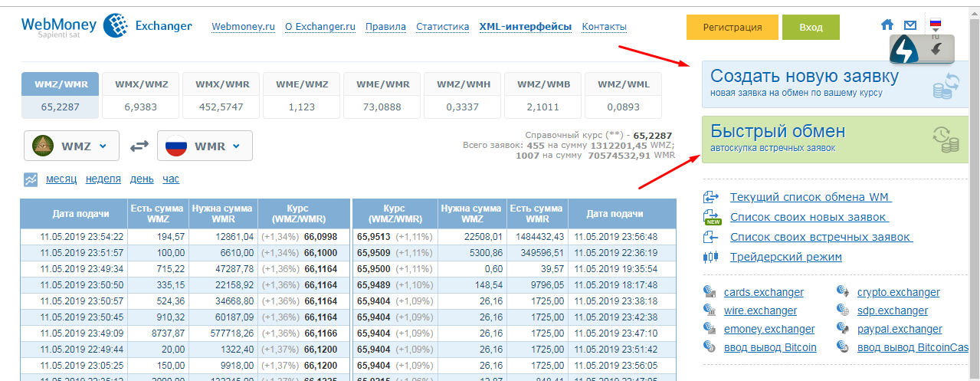Screen dimensions: 980x381
Task: Click globe icon next to wire.exchanger
Action: point(710,310)
